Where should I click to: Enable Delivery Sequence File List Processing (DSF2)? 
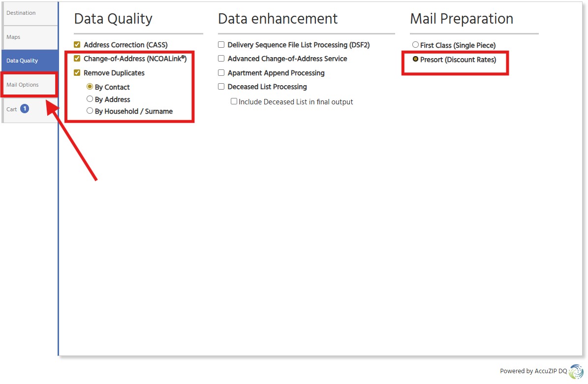point(221,44)
